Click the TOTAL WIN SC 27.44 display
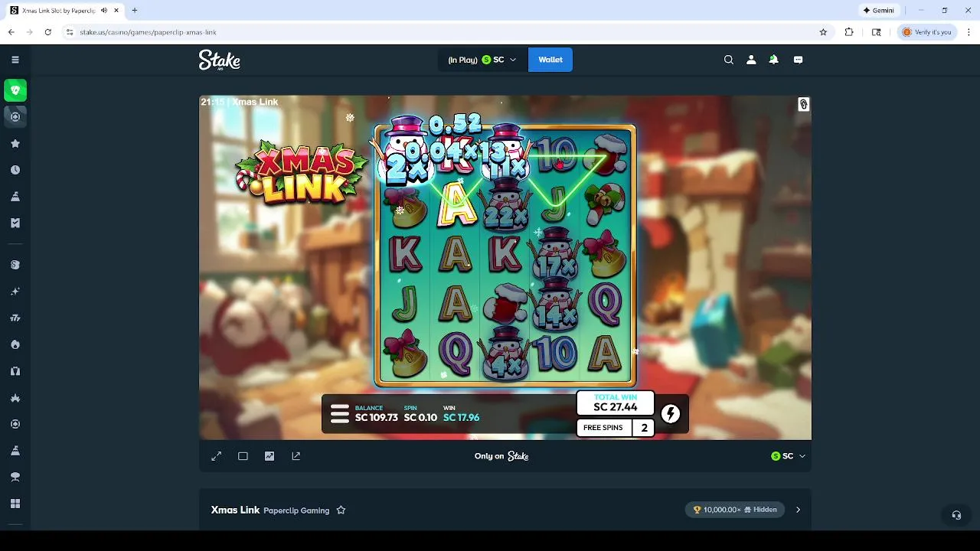The height and width of the screenshot is (551, 980). pyautogui.click(x=616, y=403)
